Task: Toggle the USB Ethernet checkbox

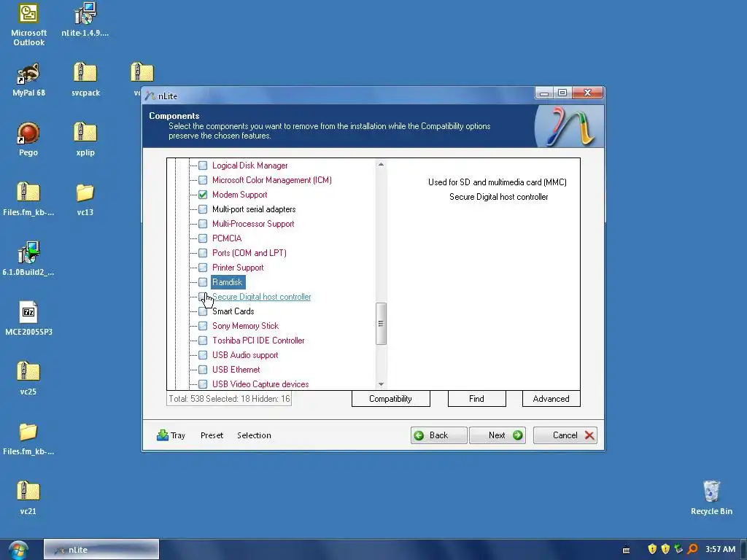Action: click(x=203, y=370)
